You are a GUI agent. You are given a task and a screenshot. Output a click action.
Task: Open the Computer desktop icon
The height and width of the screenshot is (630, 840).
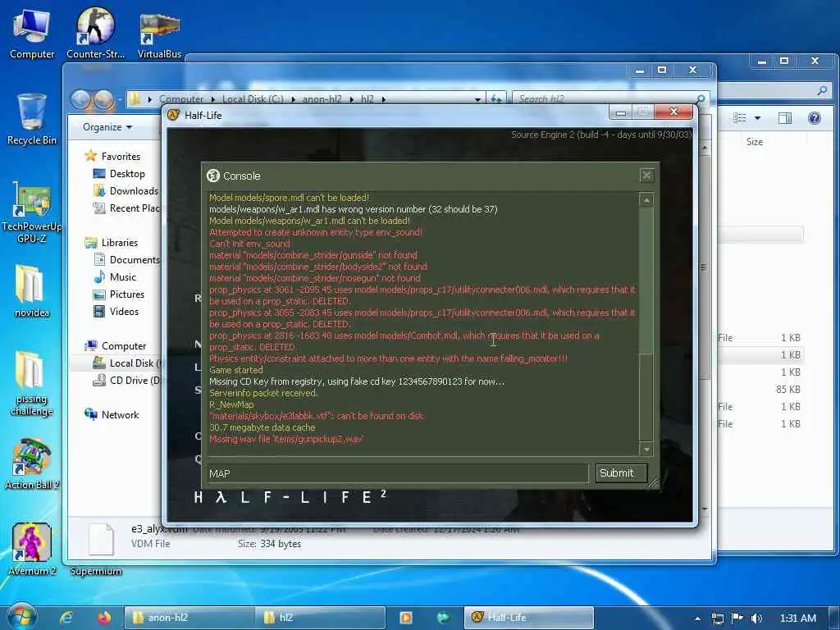point(32,33)
